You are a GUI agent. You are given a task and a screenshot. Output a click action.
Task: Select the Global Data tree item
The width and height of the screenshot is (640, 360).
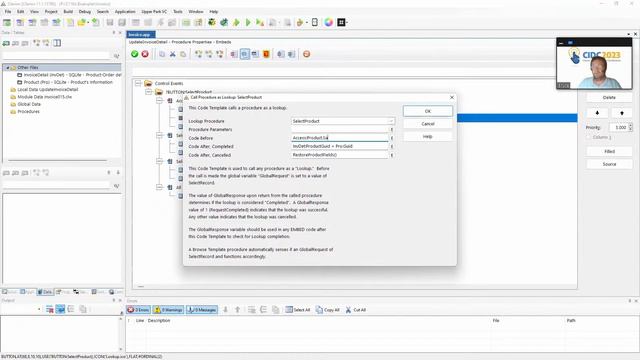(25, 104)
